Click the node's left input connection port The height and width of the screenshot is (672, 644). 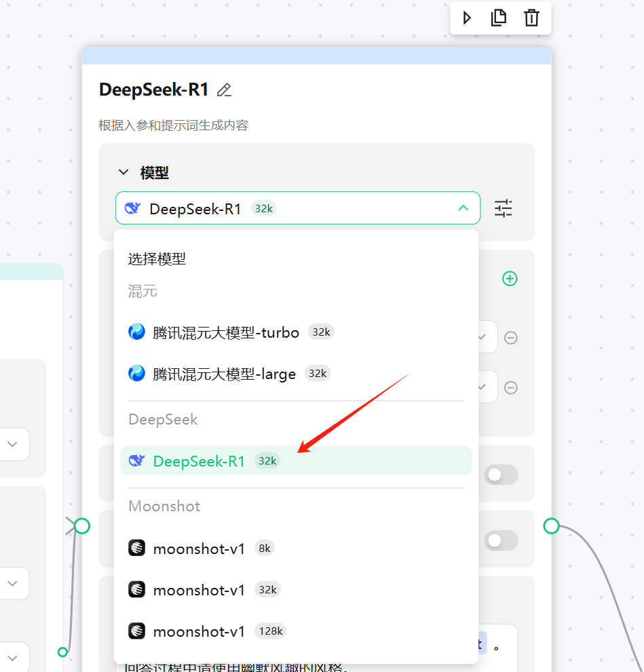point(82,526)
